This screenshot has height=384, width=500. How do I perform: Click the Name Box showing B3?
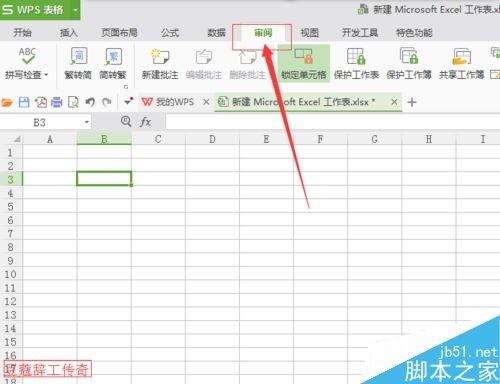pyautogui.click(x=40, y=122)
